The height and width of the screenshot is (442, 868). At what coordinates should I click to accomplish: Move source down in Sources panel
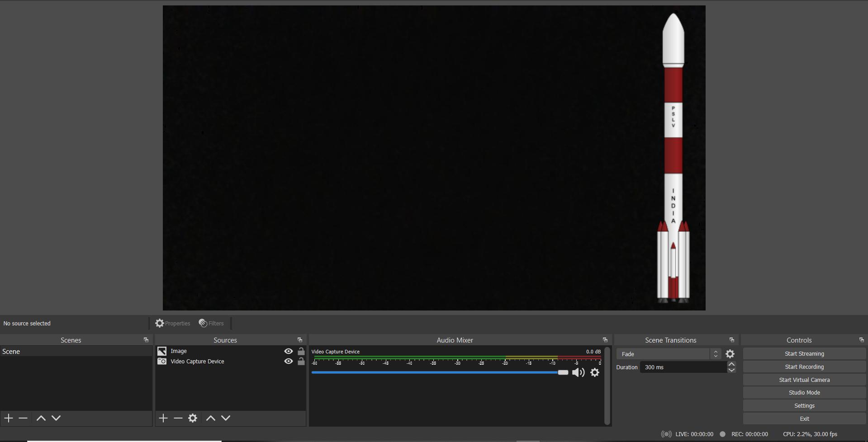coord(226,418)
